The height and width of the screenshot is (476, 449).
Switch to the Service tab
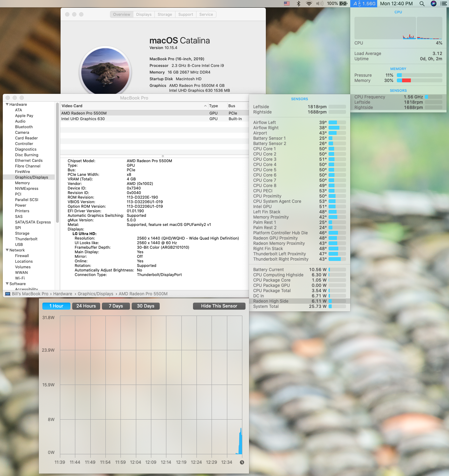tap(206, 14)
